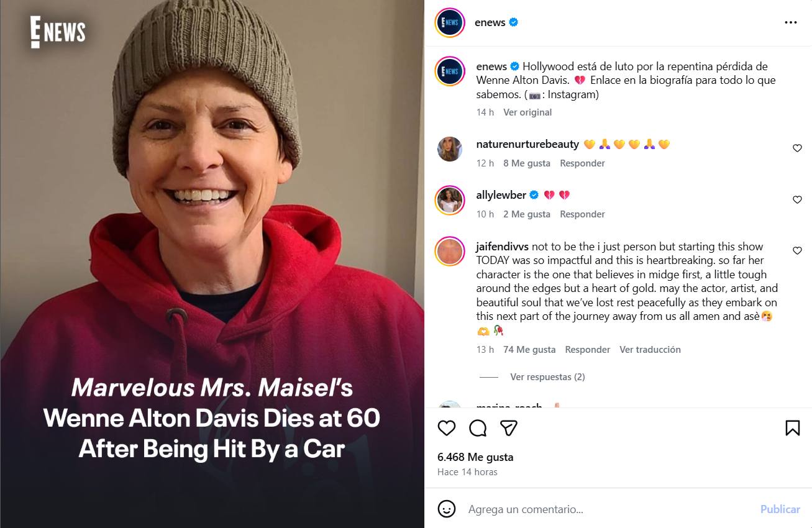812x528 pixels.
Task: Open enews profile avatar in header
Action: pos(450,23)
